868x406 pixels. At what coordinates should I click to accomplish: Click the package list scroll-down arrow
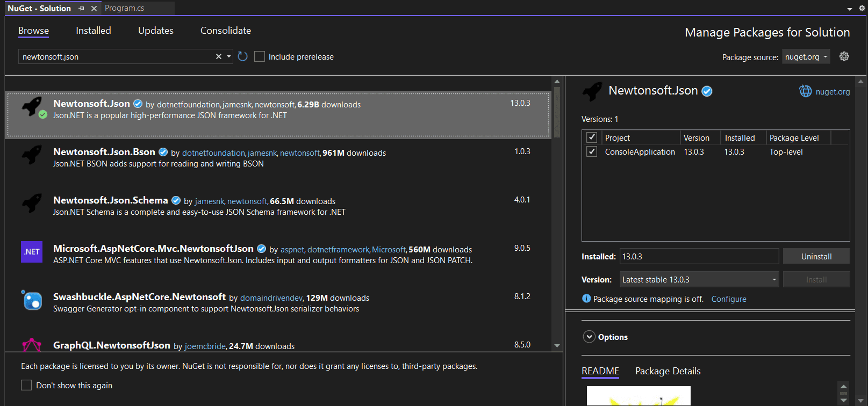[x=557, y=346]
